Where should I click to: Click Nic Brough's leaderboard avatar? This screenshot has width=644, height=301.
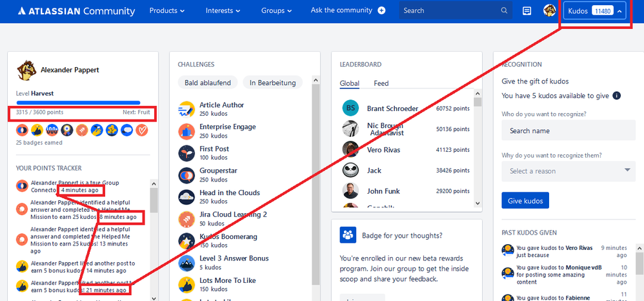pyautogui.click(x=350, y=129)
